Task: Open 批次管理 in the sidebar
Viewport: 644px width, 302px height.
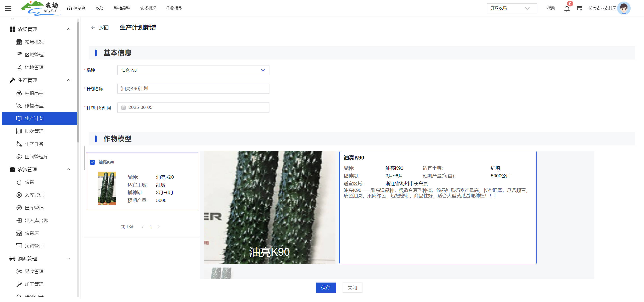Action: [34, 131]
